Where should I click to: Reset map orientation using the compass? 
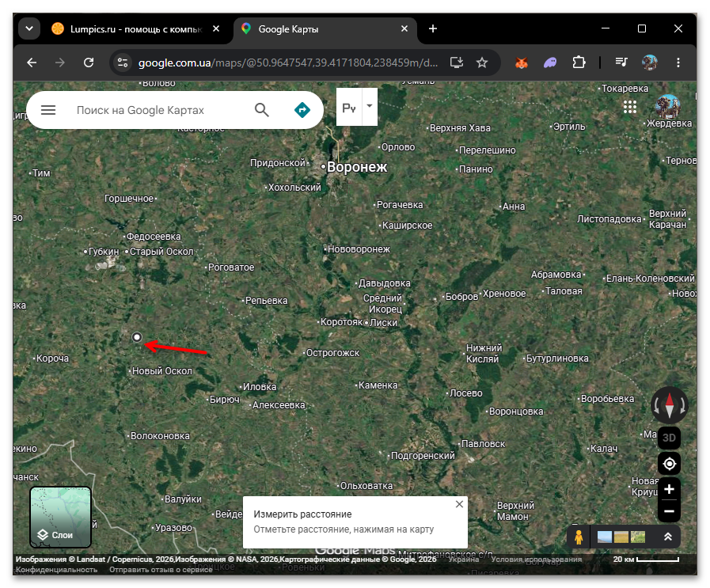coord(670,405)
